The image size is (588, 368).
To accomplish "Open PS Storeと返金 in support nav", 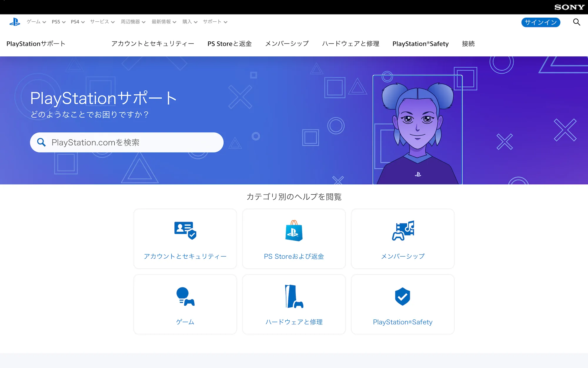I will point(230,44).
